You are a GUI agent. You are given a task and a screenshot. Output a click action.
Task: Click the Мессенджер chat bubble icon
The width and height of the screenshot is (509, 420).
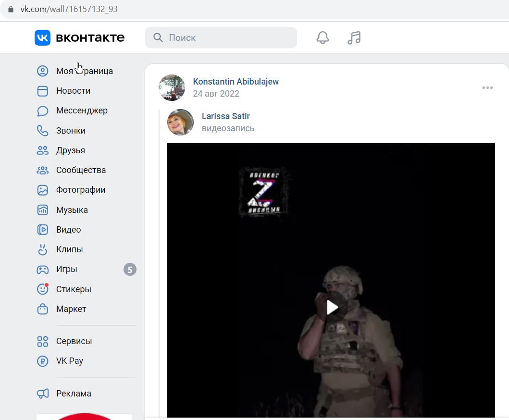point(42,111)
